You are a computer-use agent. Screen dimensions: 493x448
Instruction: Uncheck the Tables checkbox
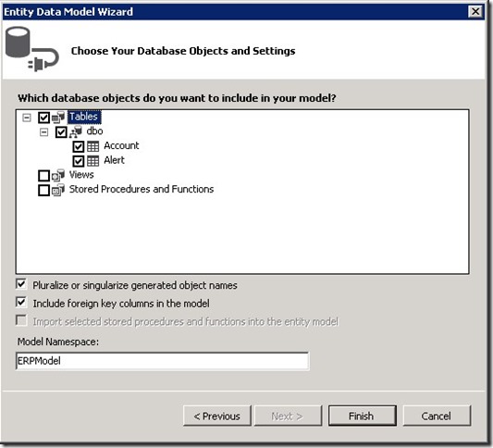pos(43,118)
